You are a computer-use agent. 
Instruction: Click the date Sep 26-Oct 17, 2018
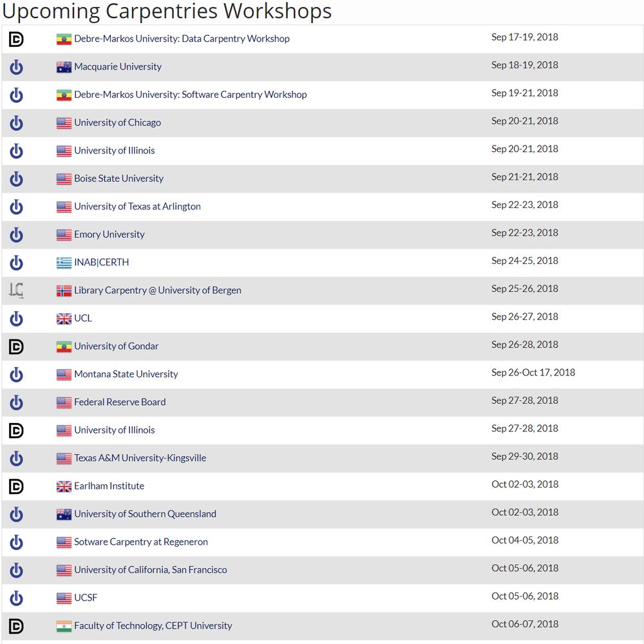pyautogui.click(x=533, y=372)
